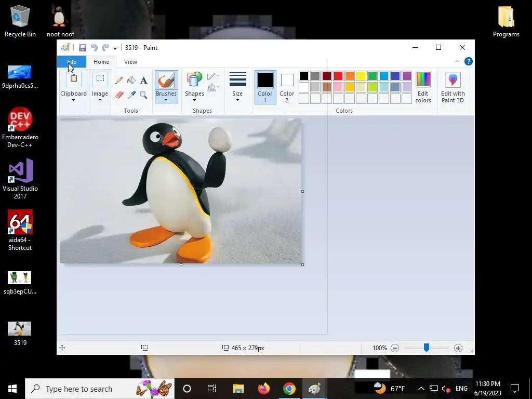Click the Save icon in title bar
Viewport: 532px width, 399px height.
click(83, 48)
